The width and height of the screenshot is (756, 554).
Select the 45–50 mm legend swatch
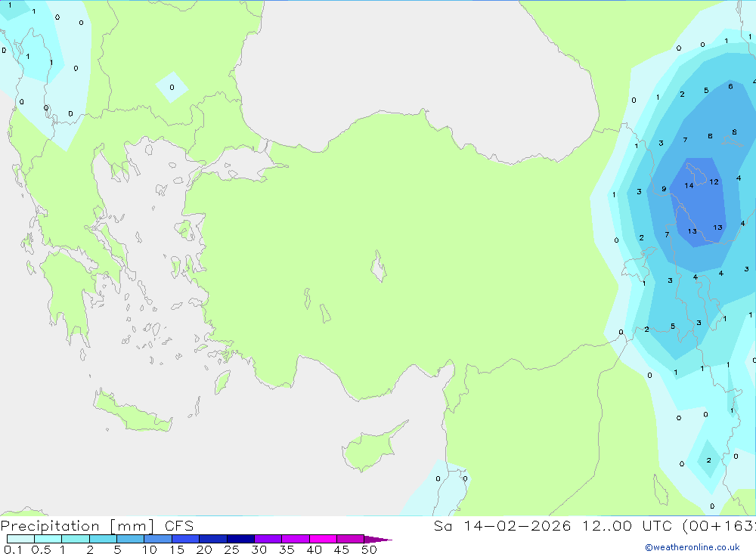pos(350,539)
